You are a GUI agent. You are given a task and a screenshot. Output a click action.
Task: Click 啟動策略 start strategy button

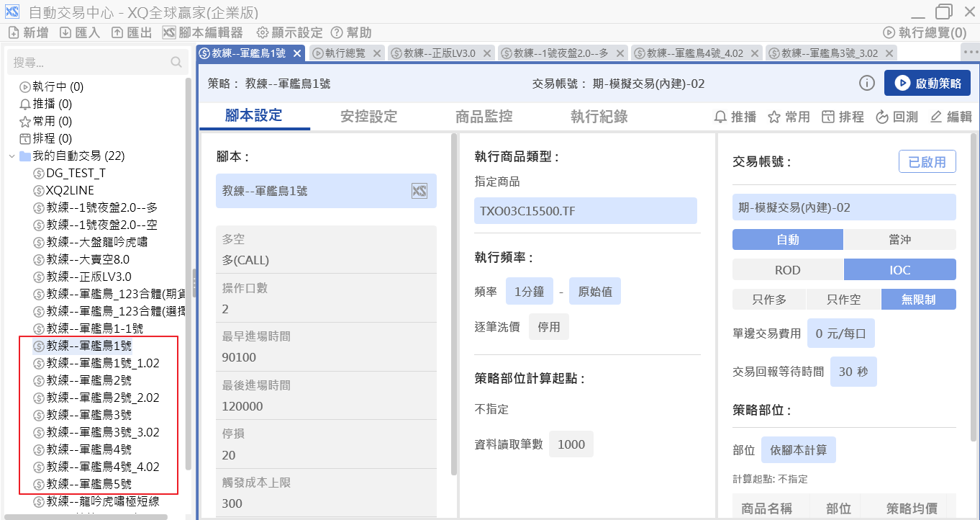(x=927, y=83)
